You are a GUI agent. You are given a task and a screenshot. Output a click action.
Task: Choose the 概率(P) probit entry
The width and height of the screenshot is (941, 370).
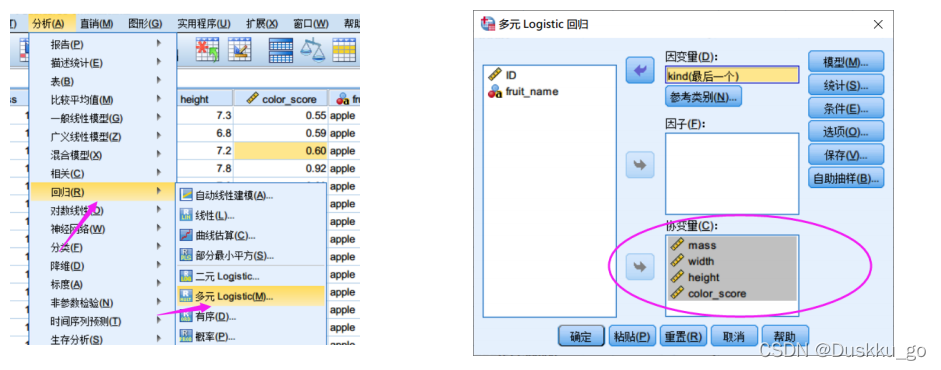point(251,336)
